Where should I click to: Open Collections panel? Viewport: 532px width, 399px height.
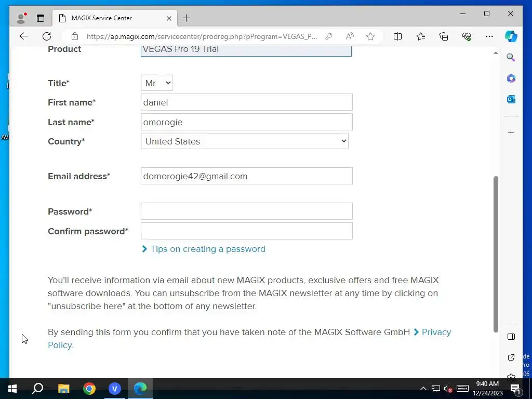(444, 36)
